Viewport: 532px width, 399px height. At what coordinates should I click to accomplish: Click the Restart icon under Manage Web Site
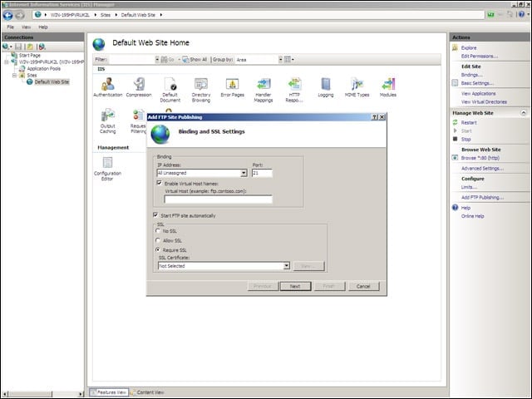point(456,122)
